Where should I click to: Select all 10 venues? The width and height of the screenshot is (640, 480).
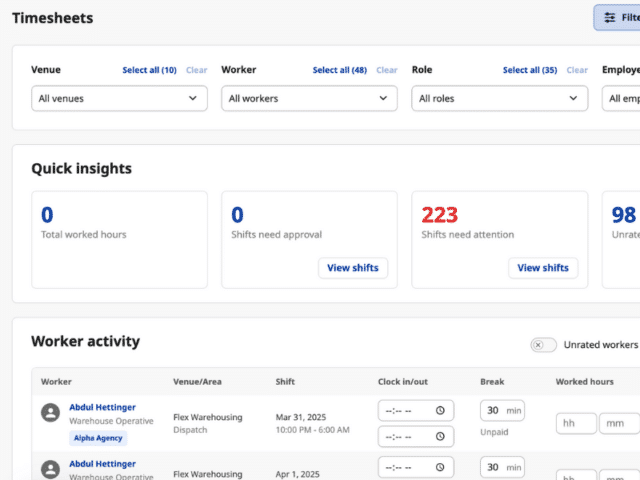(149, 70)
